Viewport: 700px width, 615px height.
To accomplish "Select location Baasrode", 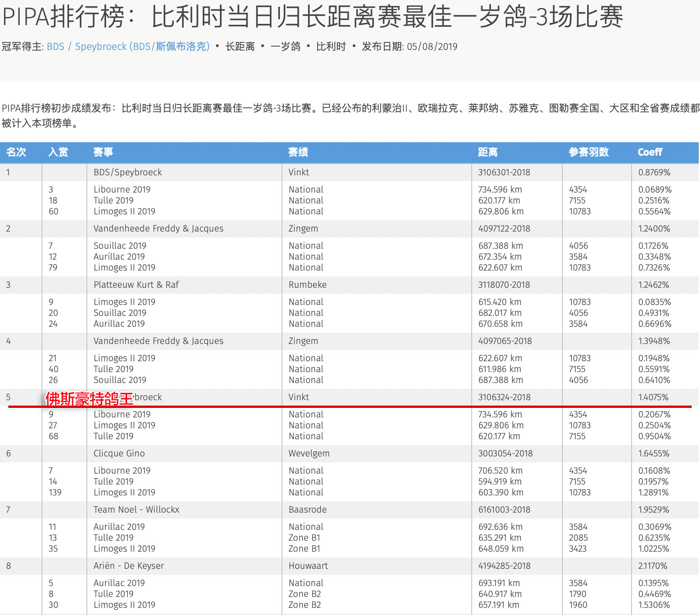I will [x=307, y=510].
